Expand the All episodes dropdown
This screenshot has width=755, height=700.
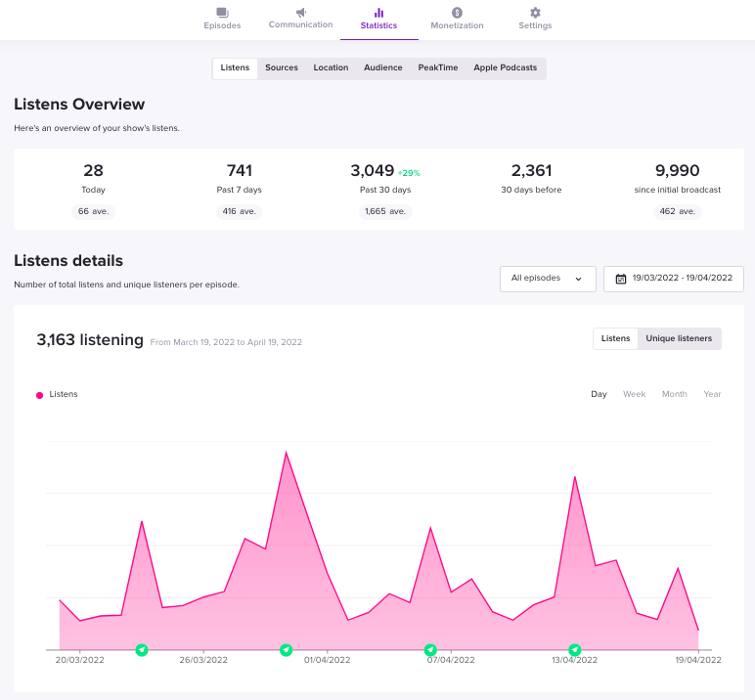(x=548, y=279)
